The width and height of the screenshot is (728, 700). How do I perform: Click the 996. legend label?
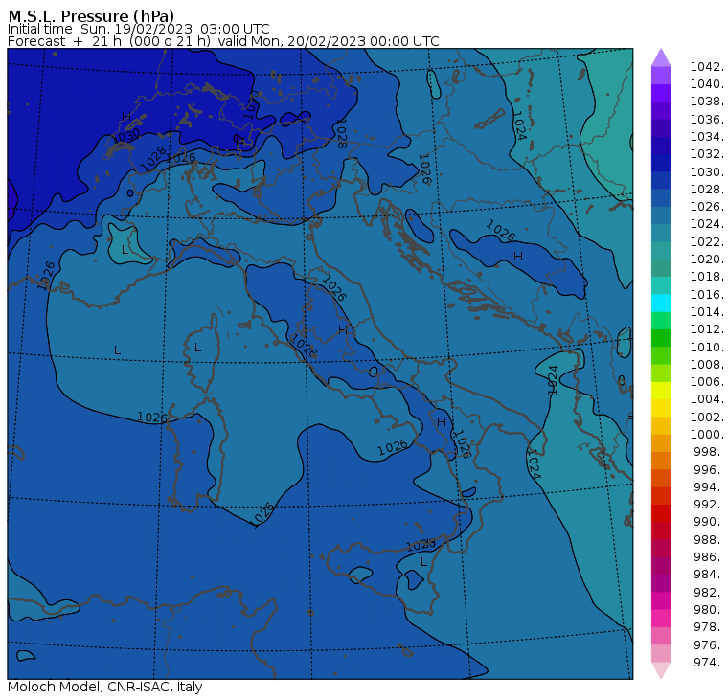709,469
